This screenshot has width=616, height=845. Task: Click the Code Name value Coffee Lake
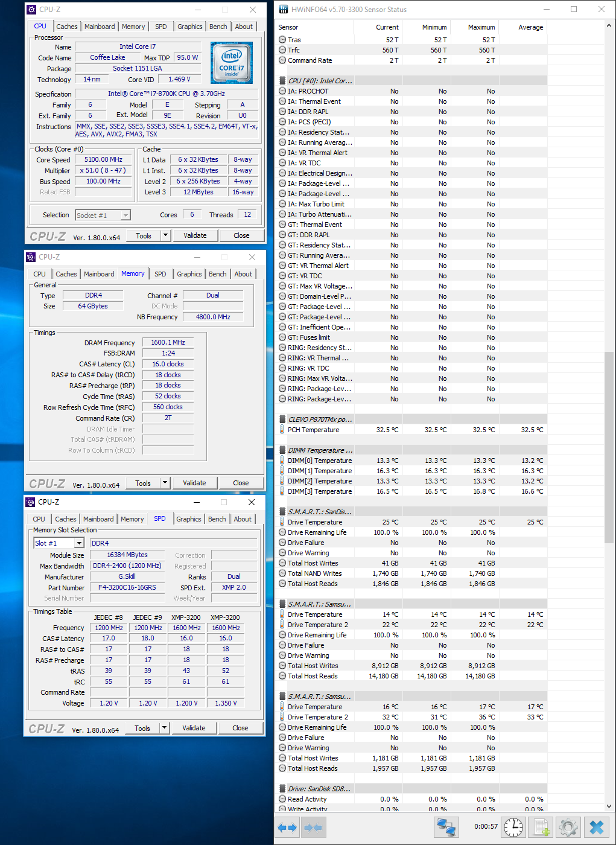pos(108,57)
